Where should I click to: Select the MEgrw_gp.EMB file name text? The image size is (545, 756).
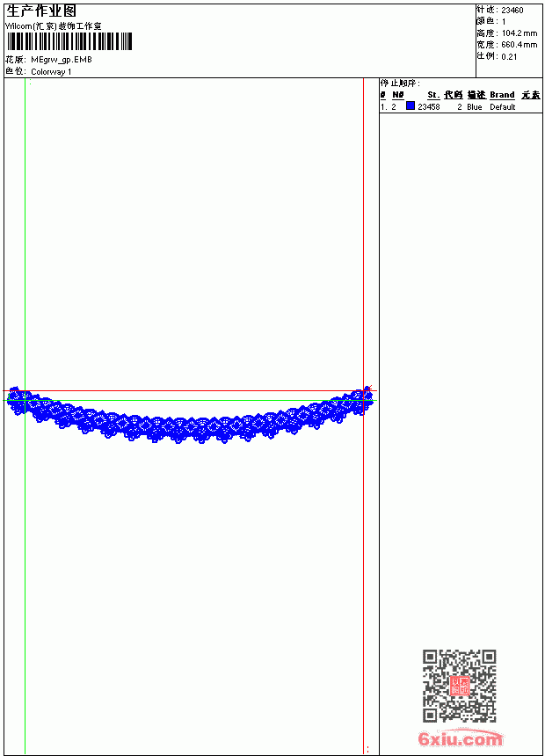click(62, 60)
